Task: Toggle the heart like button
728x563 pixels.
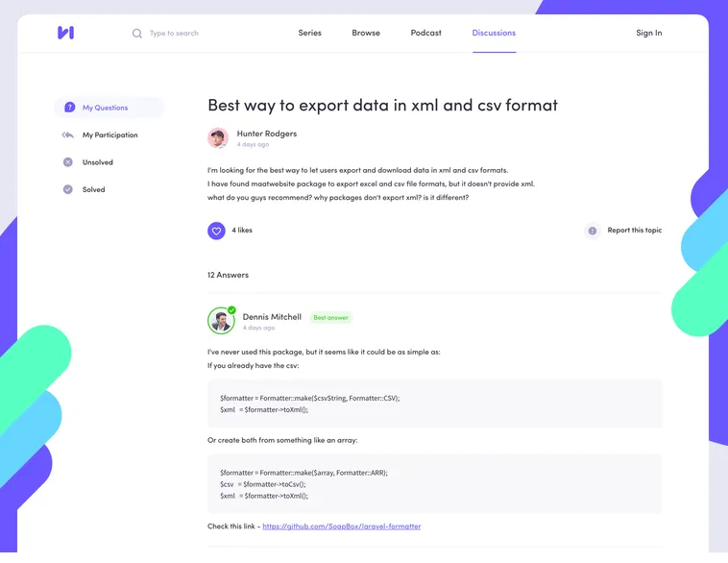Action: 216,231
